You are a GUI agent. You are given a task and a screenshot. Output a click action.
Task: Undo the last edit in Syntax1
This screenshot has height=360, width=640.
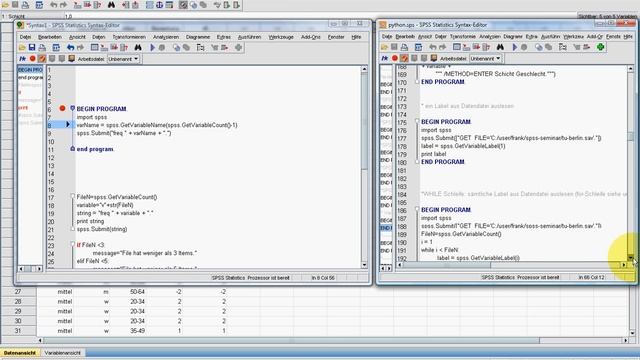(x=70, y=48)
